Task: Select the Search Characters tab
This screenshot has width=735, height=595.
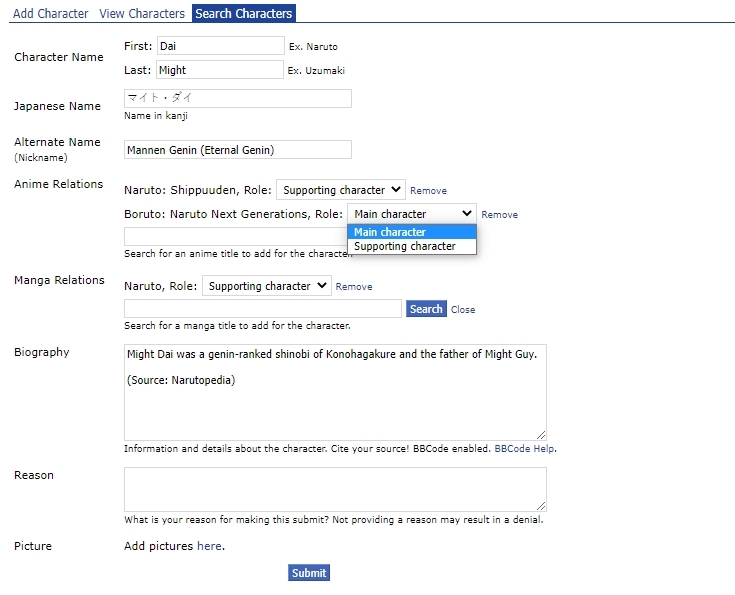Action: pyautogui.click(x=244, y=14)
